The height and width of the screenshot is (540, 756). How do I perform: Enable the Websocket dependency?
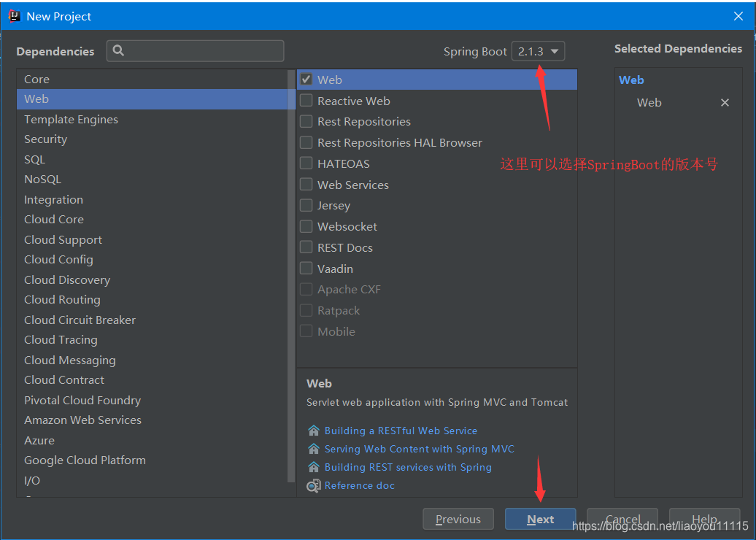[306, 227]
